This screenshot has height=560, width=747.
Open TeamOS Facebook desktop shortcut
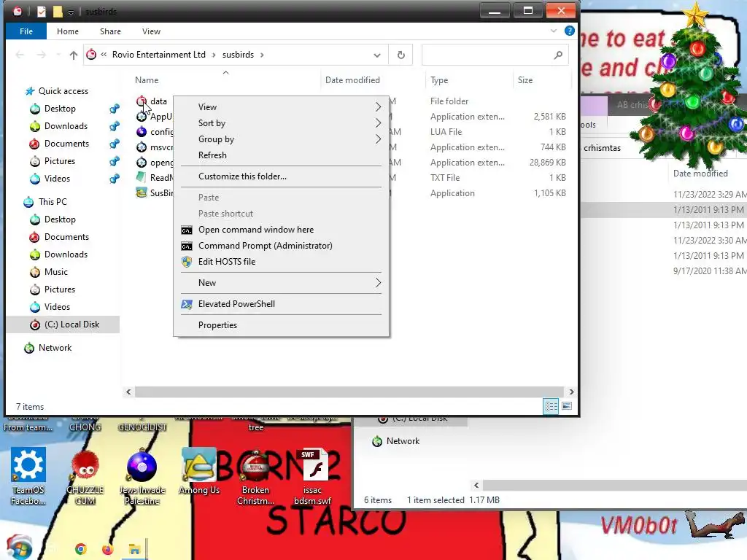click(28, 476)
